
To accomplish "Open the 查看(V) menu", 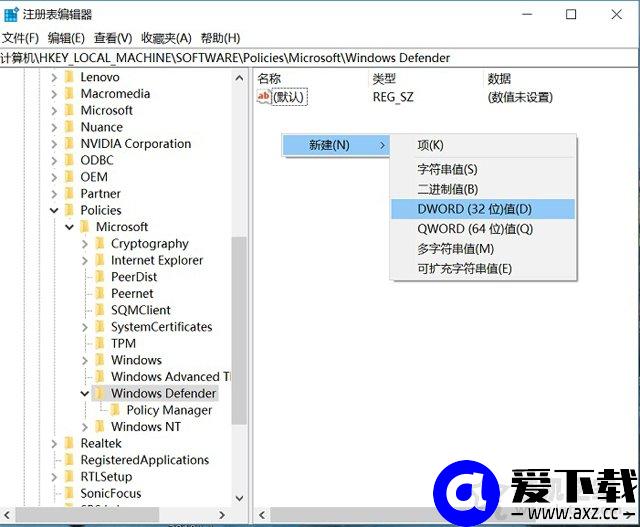I will click(x=113, y=38).
